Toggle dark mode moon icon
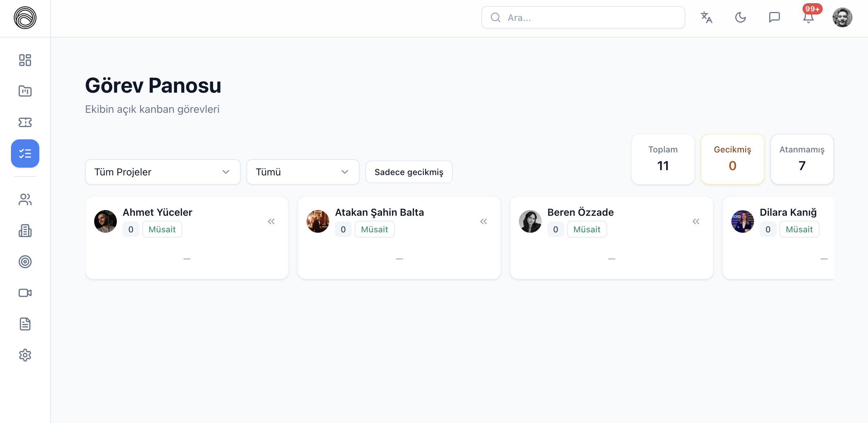 pyautogui.click(x=741, y=17)
